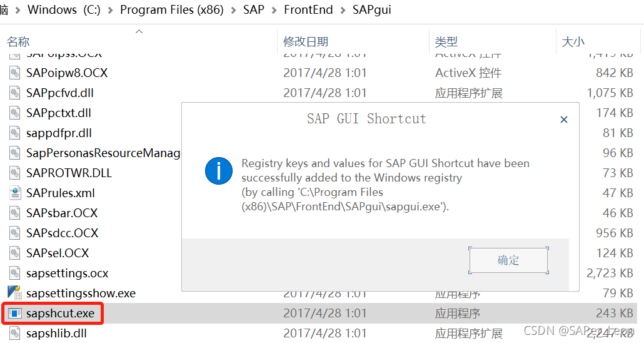Select the sapsettings.ocx file name

coord(68,274)
